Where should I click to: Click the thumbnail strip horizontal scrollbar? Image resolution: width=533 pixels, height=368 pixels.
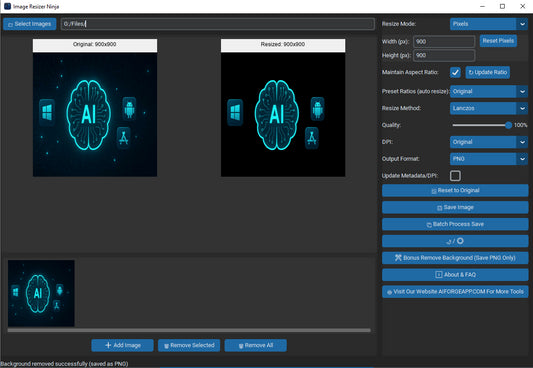pos(189,330)
